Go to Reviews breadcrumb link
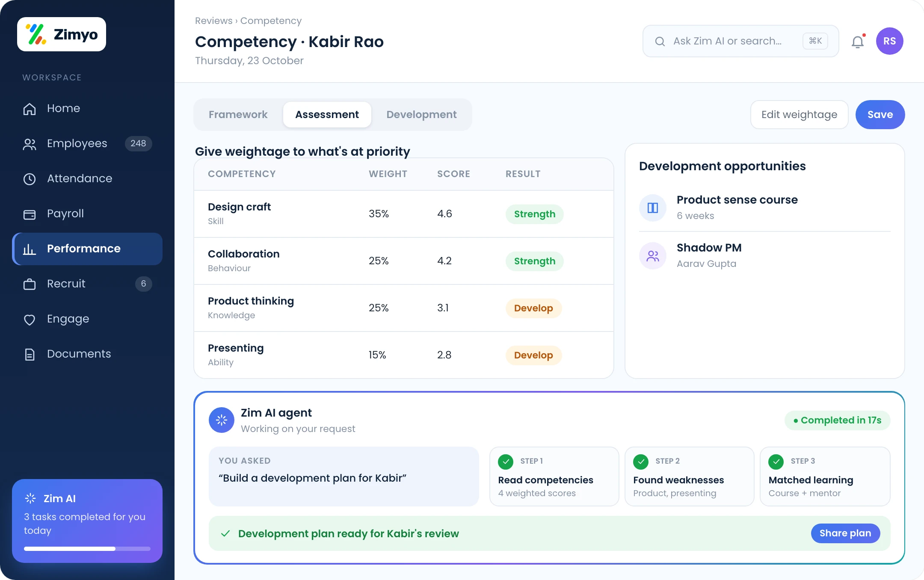 213,21
